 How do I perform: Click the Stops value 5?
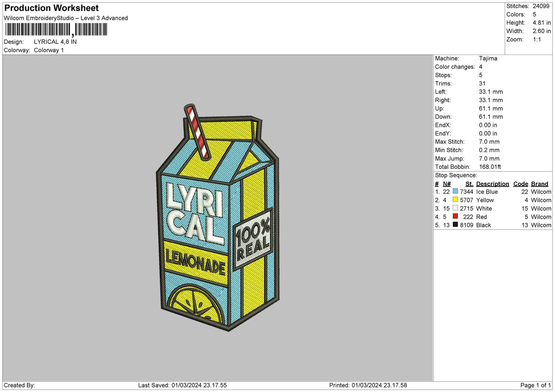pyautogui.click(x=481, y=75)
